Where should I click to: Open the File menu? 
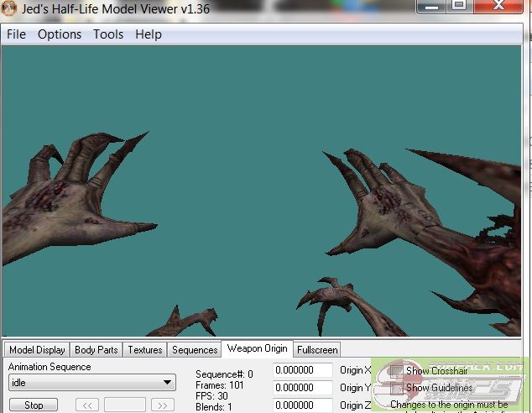pyautogui.click(x=16, y=34)
